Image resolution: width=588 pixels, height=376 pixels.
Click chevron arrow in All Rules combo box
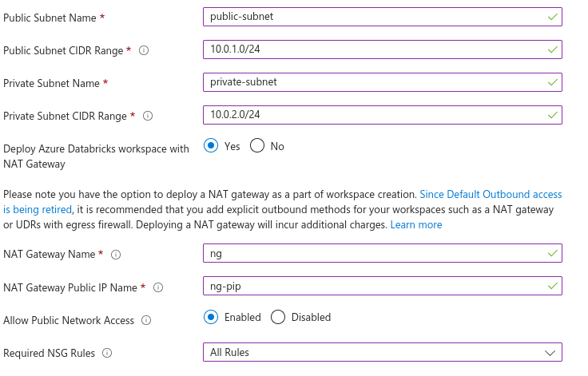(550, 352)
